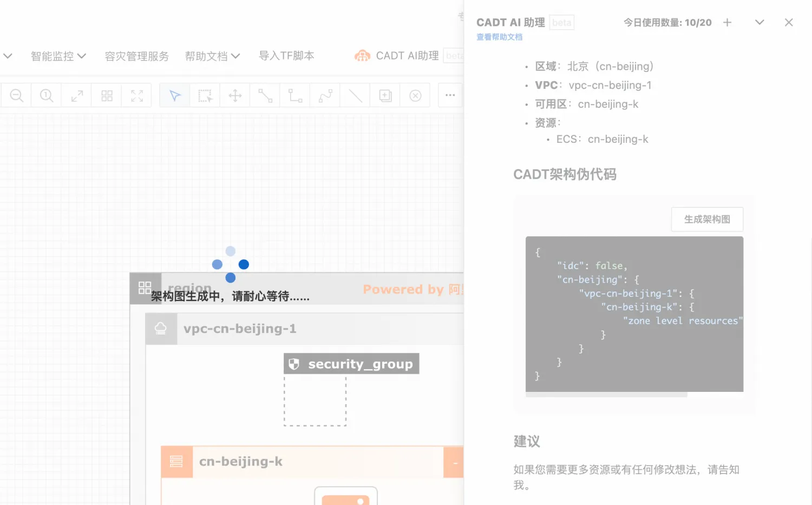Choose the straight connector line tool
812x505 pixels.
pyautogui.click(x=265, y=96)
